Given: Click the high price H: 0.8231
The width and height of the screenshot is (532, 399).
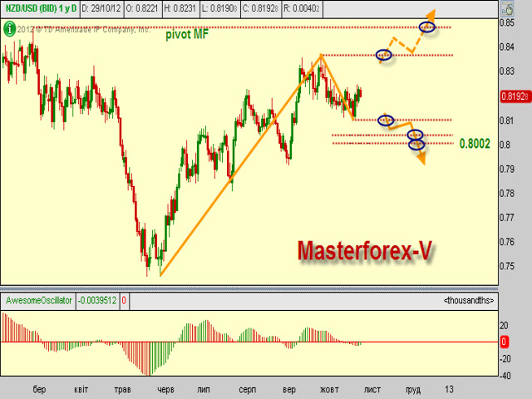Looking at the screenshot, I should 181,8.
